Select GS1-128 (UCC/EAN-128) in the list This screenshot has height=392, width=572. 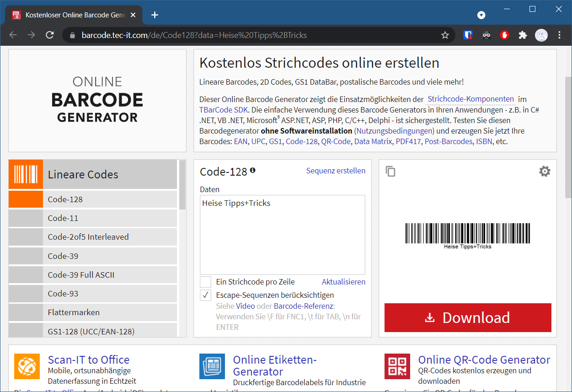click(93, 331)
